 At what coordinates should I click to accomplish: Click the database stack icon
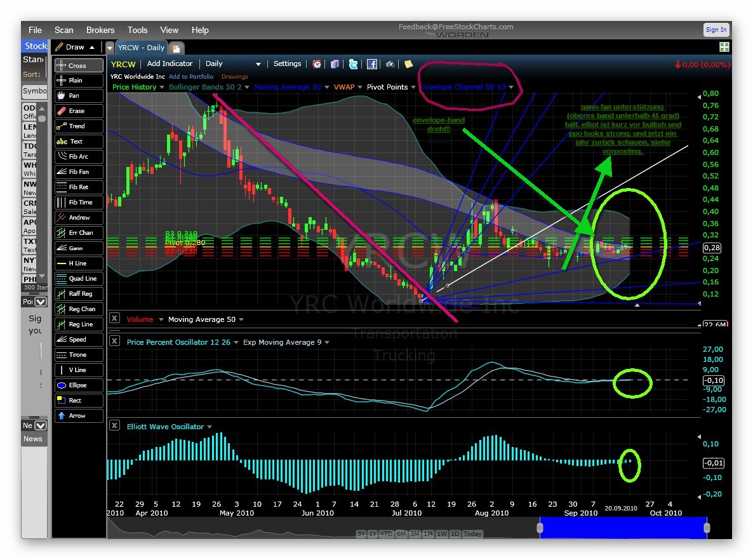335,64
